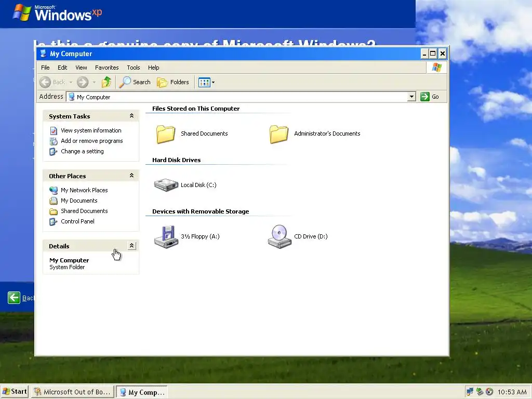Screen dimensions: 532x399
Task: Click the My Computer taskbar button
Action: click(142, 392)
